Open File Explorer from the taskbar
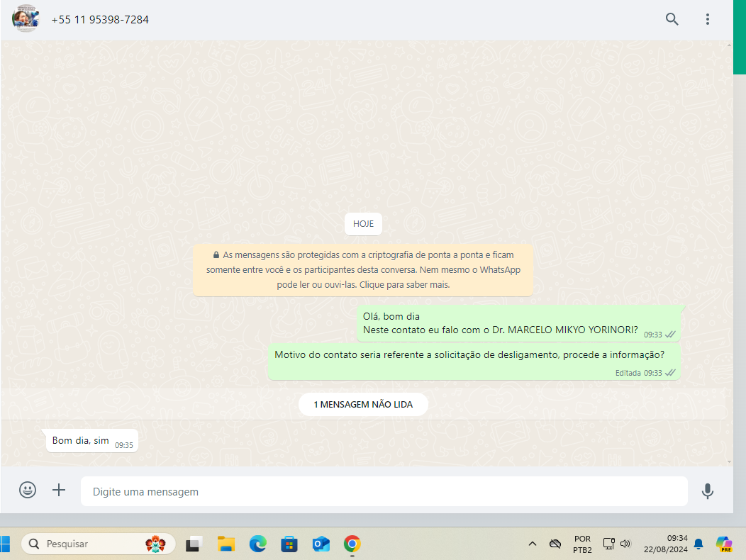This screenshot has width=746, height=560. (x=226, y=544)
